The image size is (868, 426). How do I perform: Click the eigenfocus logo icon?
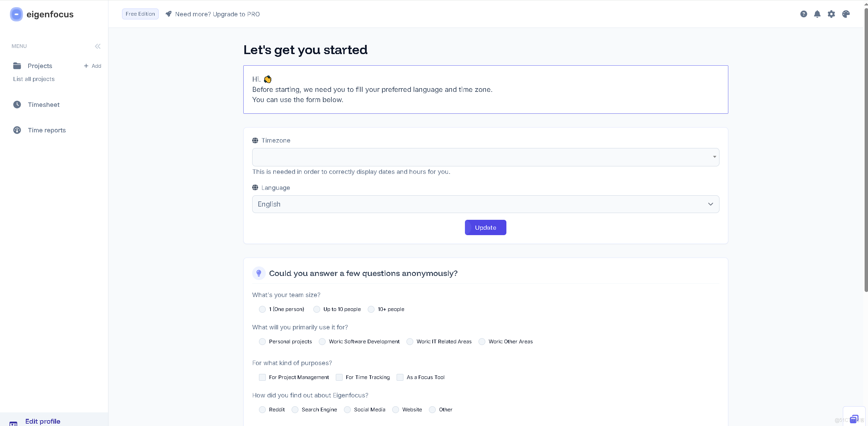(16, 14)
